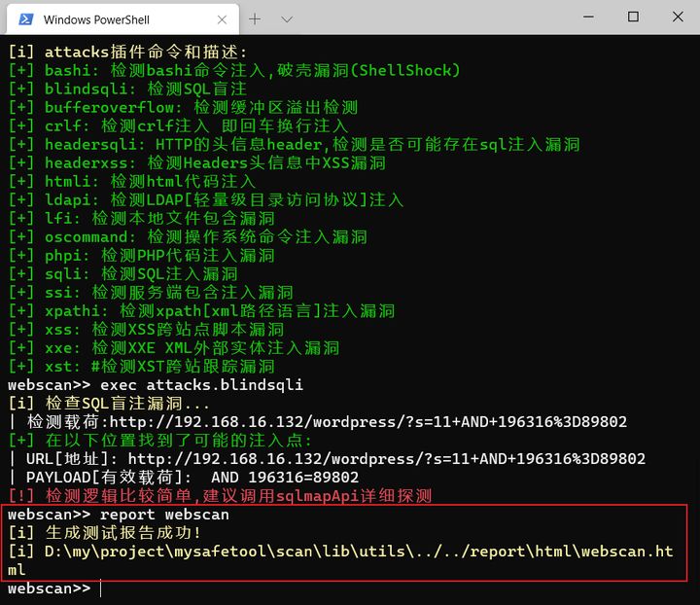Click the 'xss: 检测XSS跨站点脚本漏洞' line
Viewport: 700px width, 605px height.
point(147,330)
